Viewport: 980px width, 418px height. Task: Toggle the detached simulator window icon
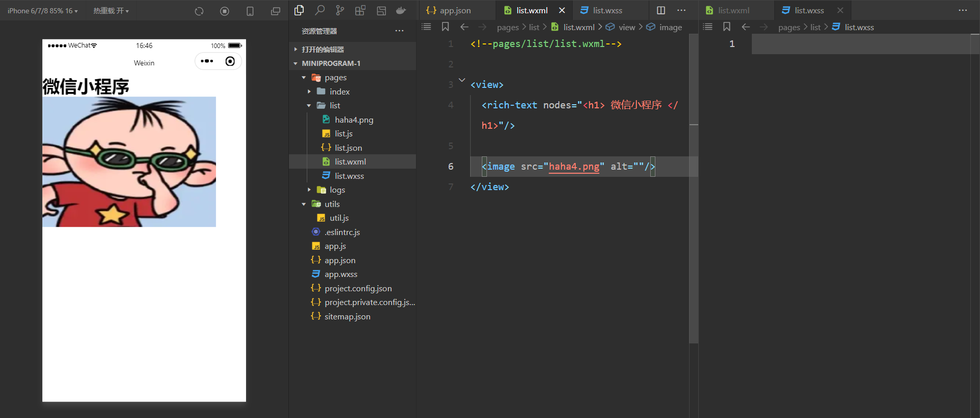(276, 11)
